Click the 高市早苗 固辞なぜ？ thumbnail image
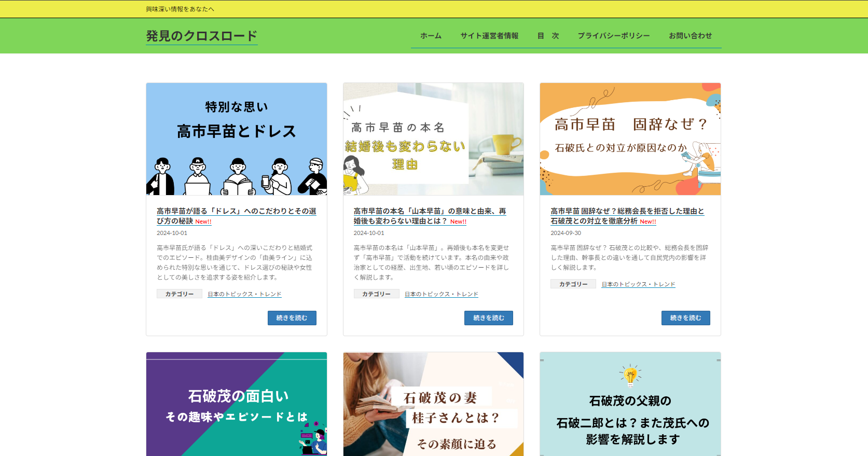Image resolution: width=868 pixels, height=456 pixels. (630, 139)
